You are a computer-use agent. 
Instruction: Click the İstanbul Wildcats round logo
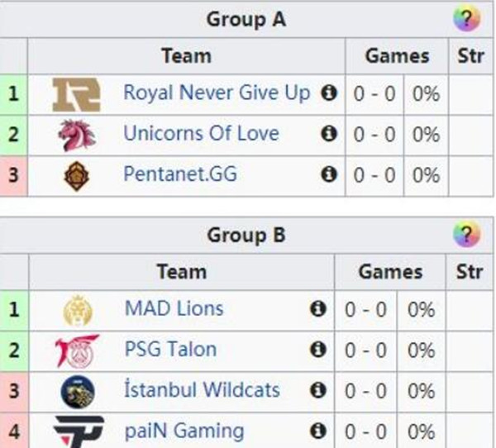pos(78,392)
